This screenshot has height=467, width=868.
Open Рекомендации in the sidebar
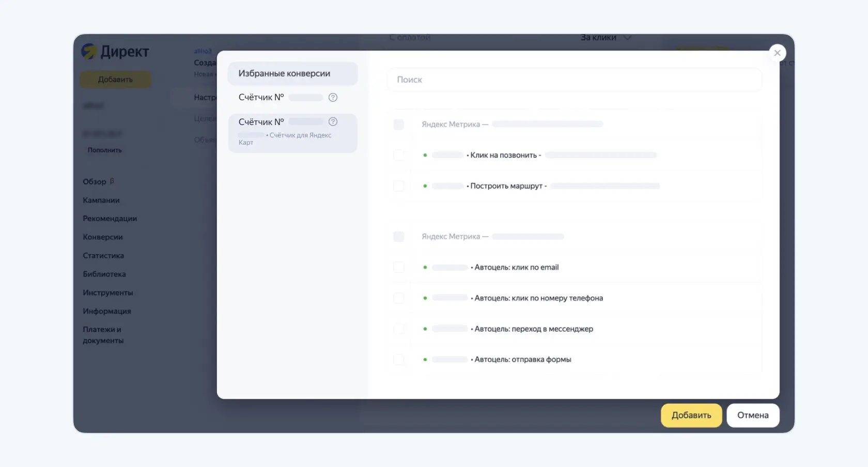click(110, 219)
